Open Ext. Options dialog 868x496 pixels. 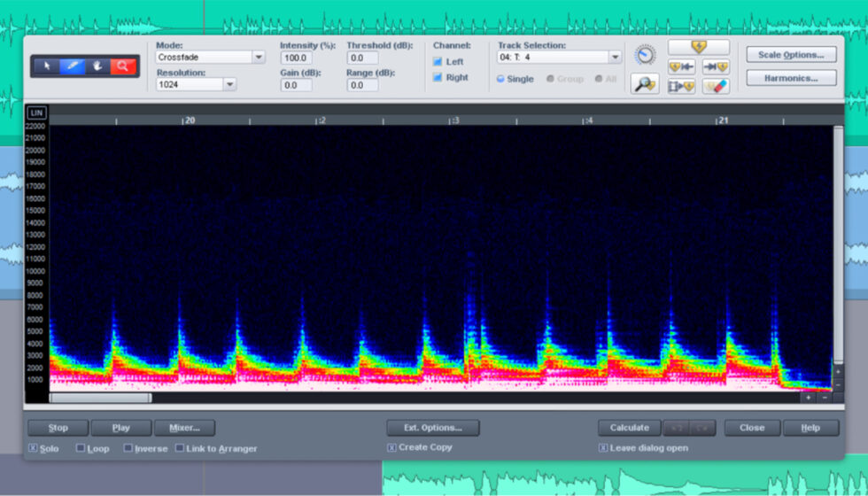point(433,428)
